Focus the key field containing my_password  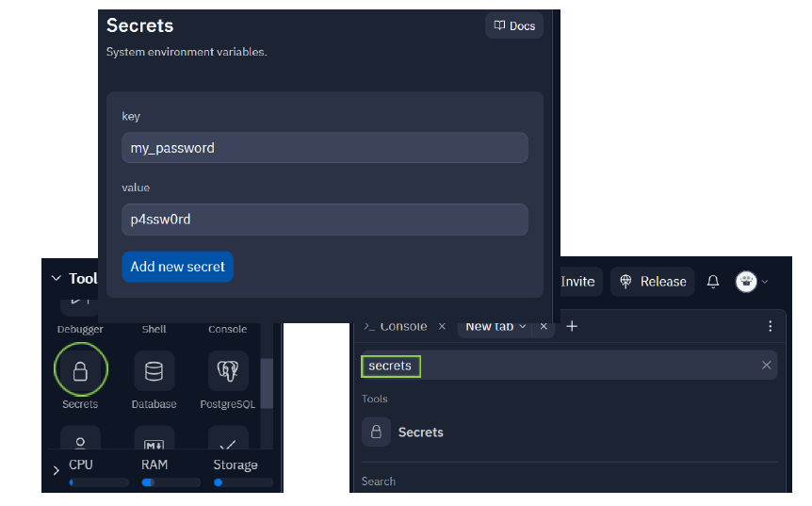click(324, 148)
